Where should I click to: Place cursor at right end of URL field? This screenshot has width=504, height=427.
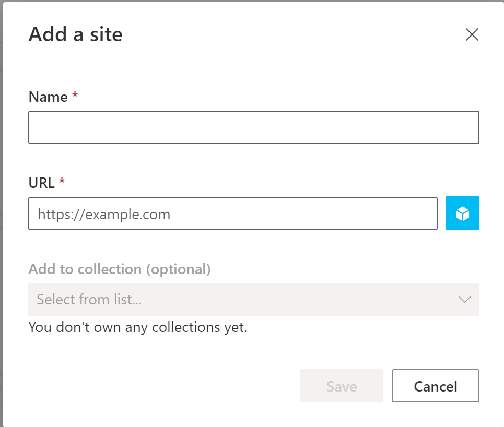tap(428, 214)
